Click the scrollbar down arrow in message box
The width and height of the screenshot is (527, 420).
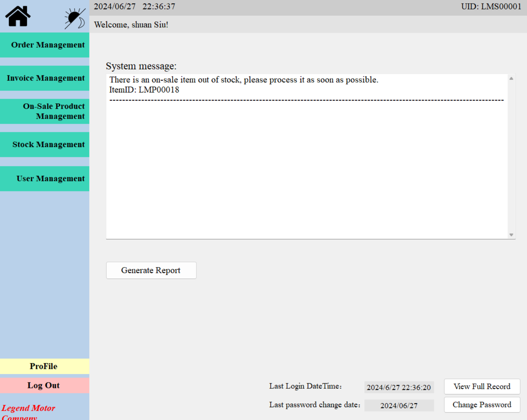pyautogui.click(x=511, y=234)
